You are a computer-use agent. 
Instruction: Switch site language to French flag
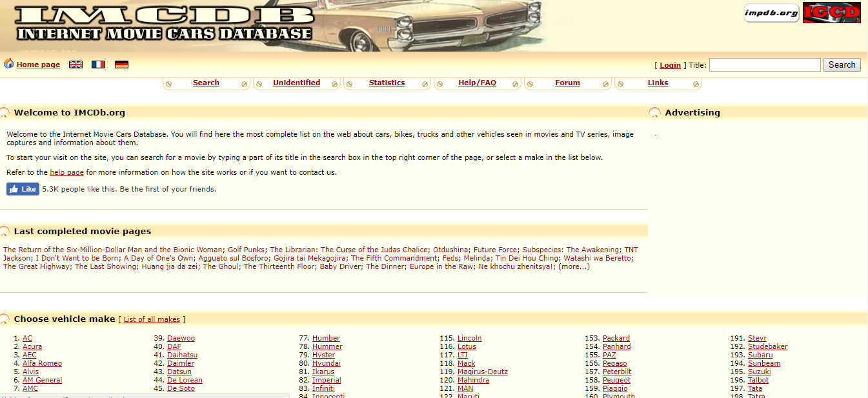click(x=98, y=65)
